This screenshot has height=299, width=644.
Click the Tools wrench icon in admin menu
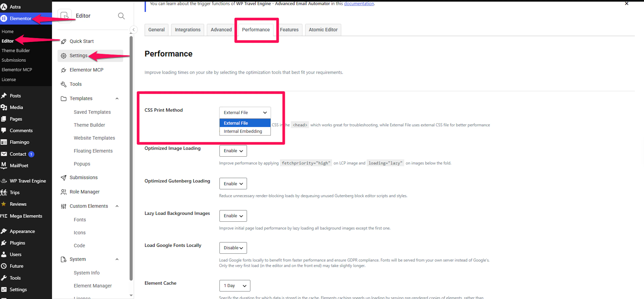click(4, 278)
